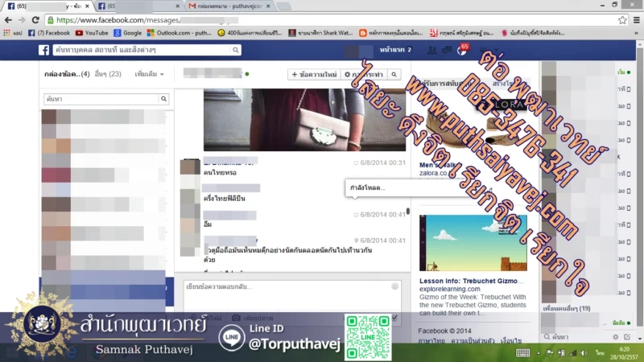Viewport: 644px width, 362px height.
Task: Click the magnifier in Facebook search bar
Action: [235, 50]
